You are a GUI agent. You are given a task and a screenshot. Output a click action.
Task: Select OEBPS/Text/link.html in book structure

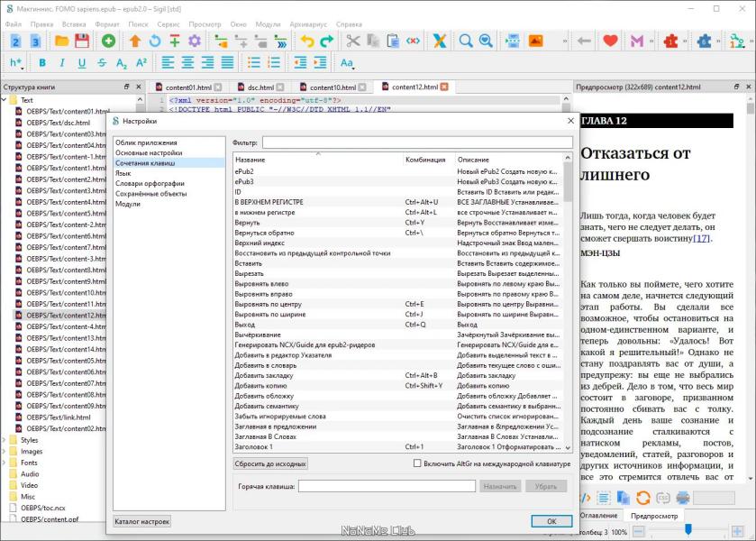59,417
